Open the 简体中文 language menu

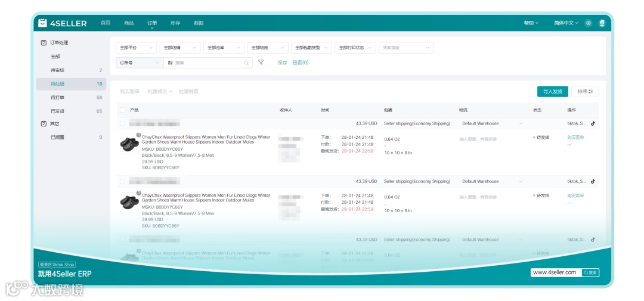pyautogui.click(x=566, y=23)
